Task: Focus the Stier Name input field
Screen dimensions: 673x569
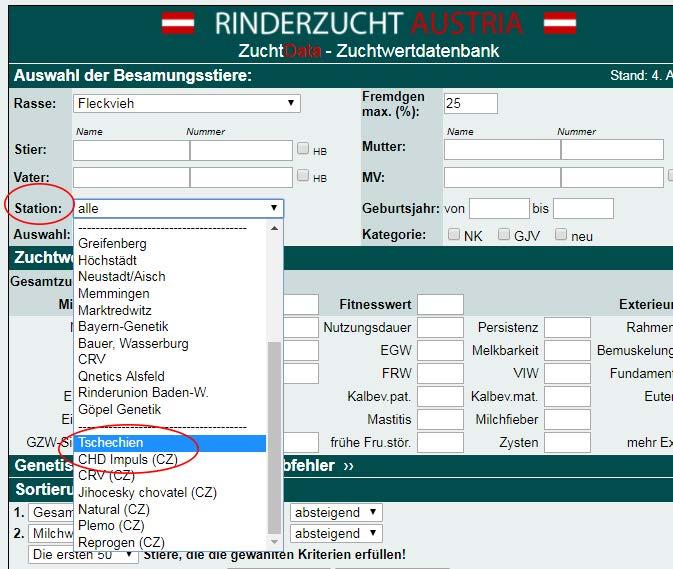Action: [x=131, y=151]
